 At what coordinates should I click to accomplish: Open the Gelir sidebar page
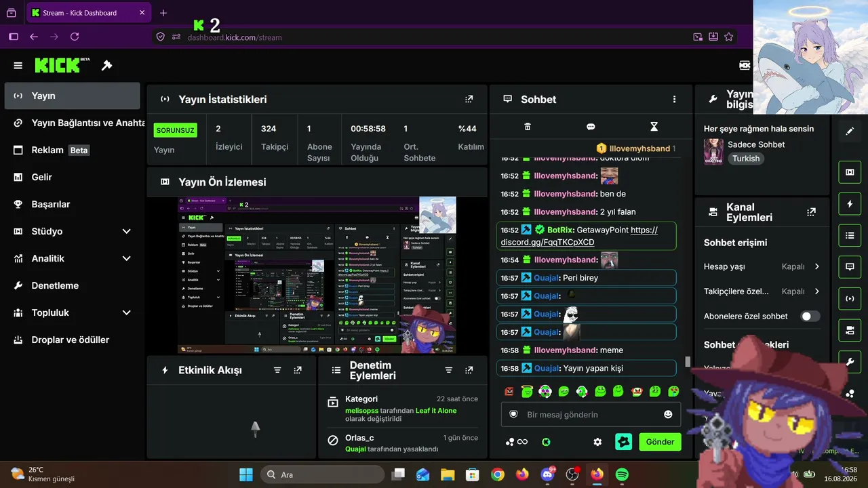[73, 177]
